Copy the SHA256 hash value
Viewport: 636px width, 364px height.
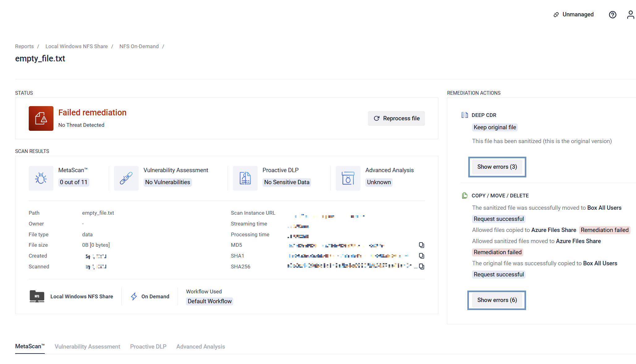click(421, 267)
